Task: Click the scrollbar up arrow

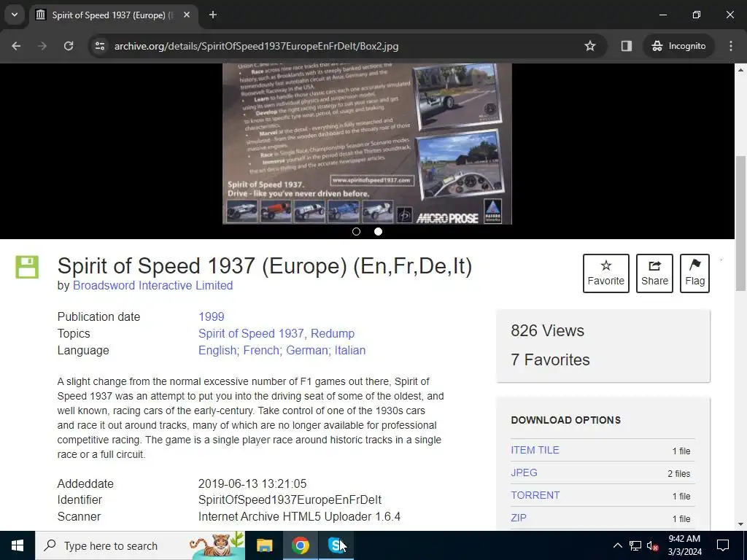Action: (x=741, y=70)
